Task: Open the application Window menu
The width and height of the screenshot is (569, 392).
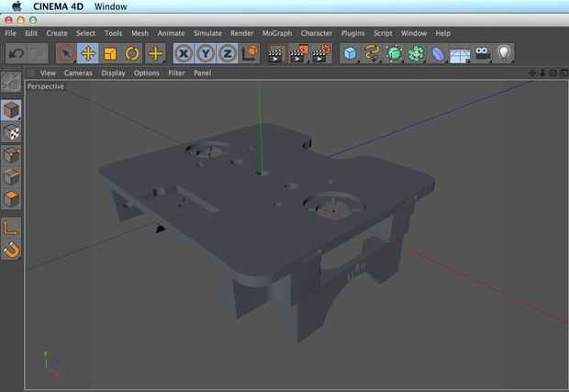Action: [x=414, y=33]
